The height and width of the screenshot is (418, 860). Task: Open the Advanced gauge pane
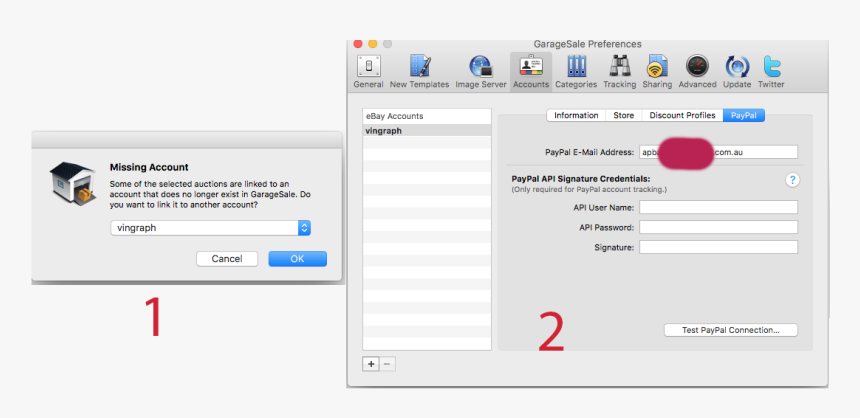(x=697, y=72)
